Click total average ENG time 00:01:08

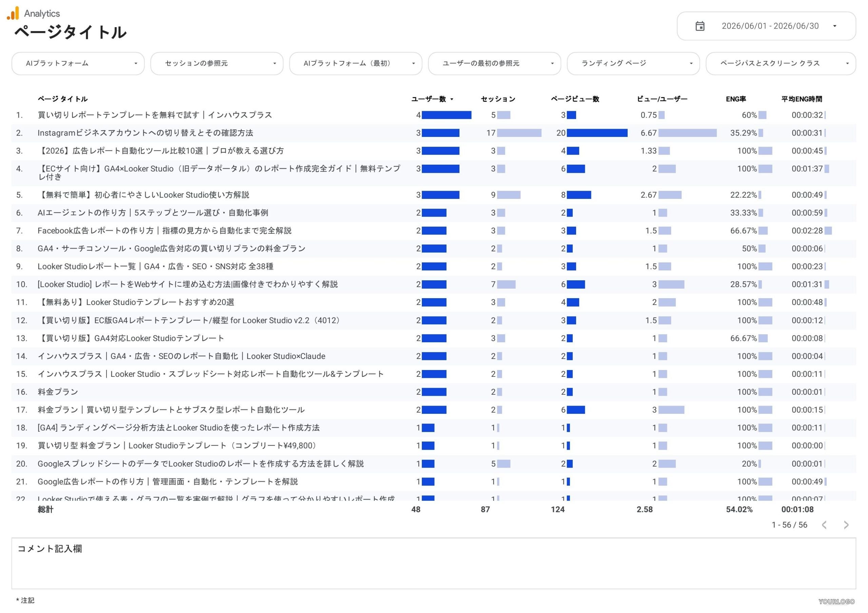[x=798, y=509]
